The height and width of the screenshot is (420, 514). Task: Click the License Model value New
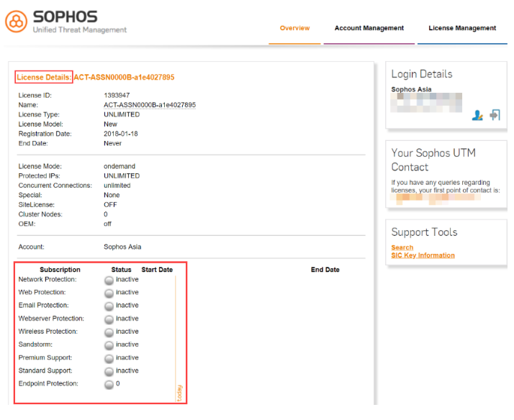pyautogui.click(x=110, y=124)
